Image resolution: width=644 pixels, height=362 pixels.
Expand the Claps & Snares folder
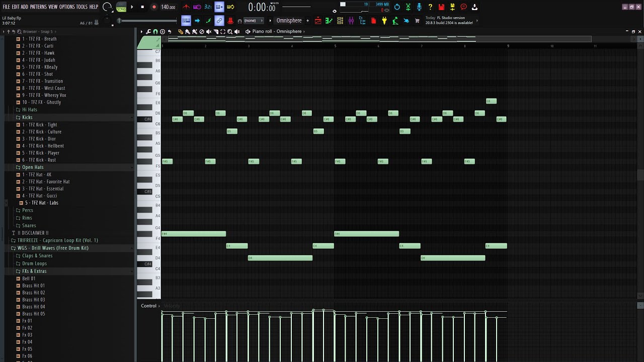point(38,255)
